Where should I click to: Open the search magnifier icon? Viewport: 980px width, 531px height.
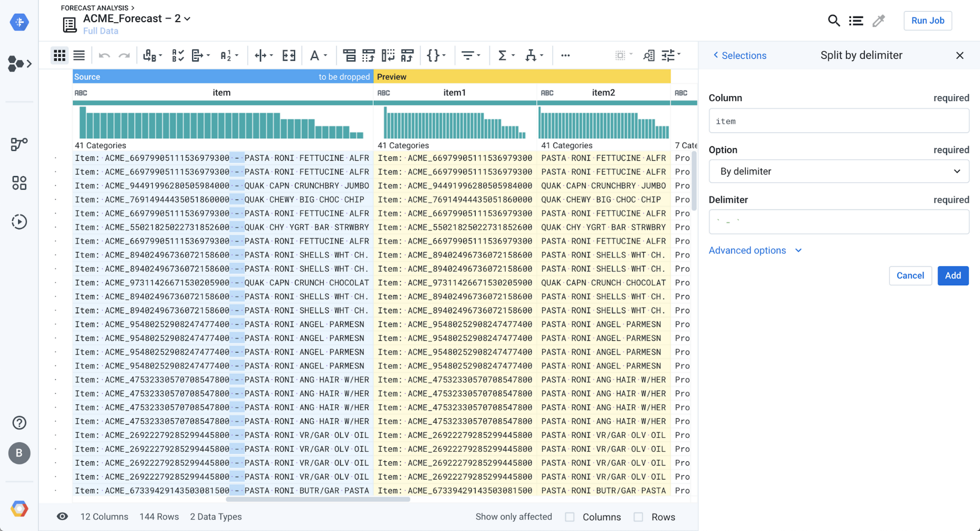[833, 21]
